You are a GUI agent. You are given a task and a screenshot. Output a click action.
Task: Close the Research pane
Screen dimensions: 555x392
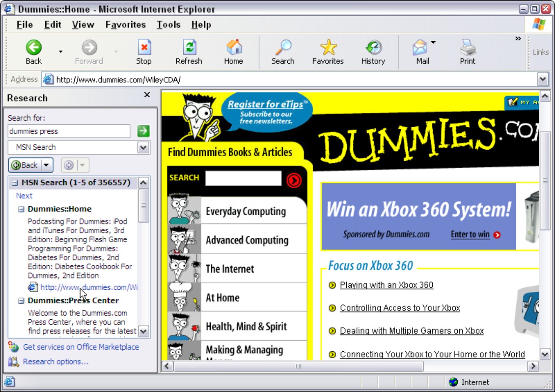(147, 94)
